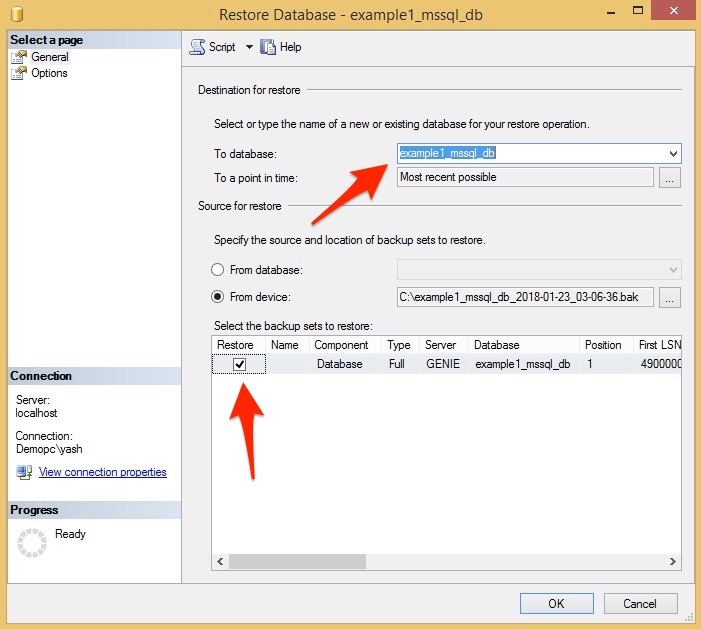The image size is (701, 629).
Task: Click the database icon in title bar
Action: tap(17, 15)
